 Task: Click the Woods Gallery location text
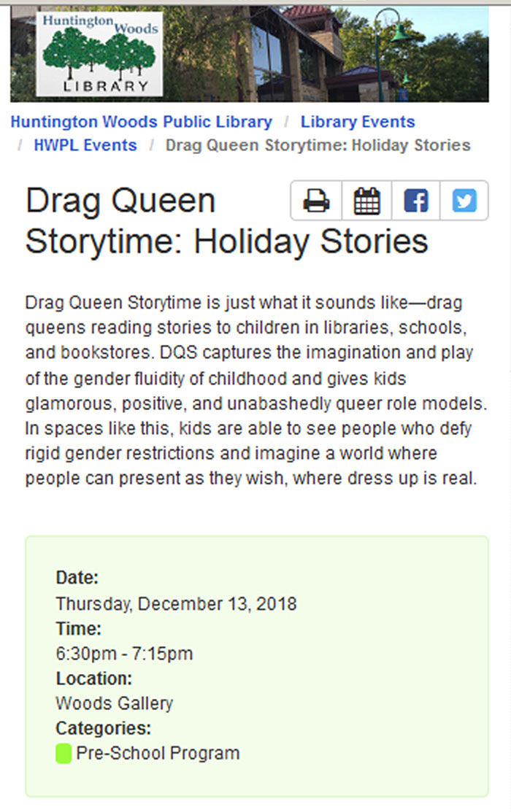pyautogui.click(x=114, y=703)
